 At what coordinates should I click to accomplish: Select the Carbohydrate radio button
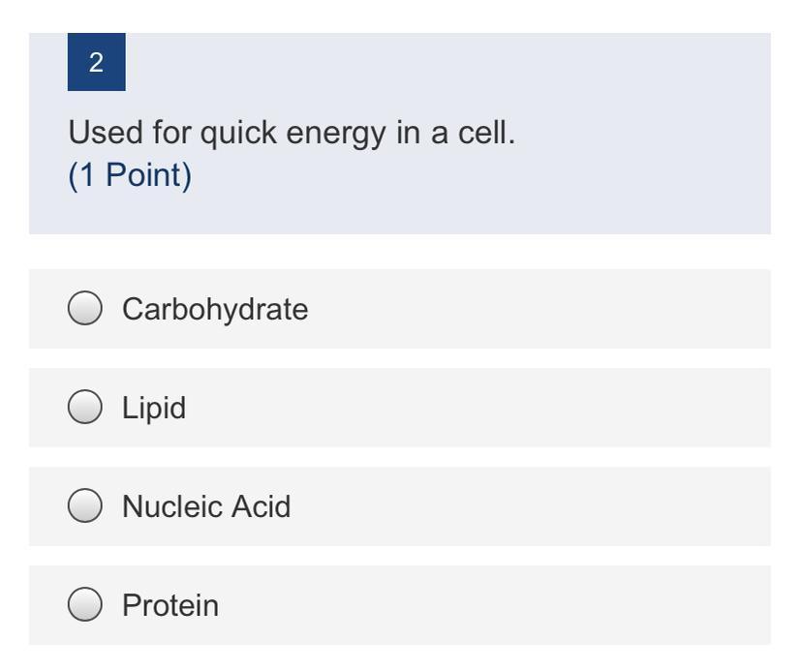[85, 309]
